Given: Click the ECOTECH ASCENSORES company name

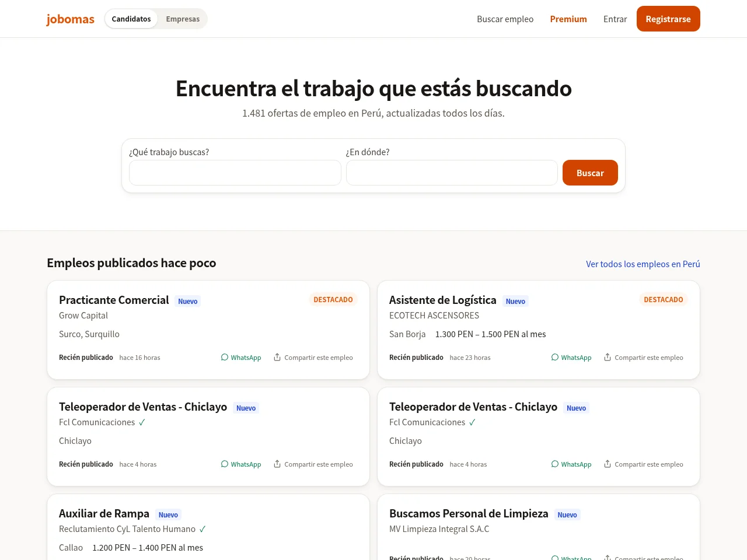Looking at the screenshot, I should tap(434, 316).
